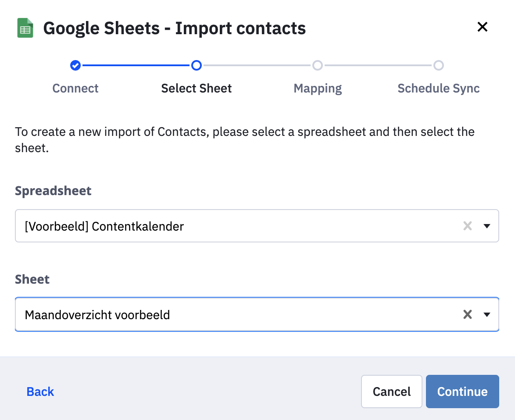515x420 pixels.
Task: Expand the Sheet dropdown arrow
Action: pos(487,314)
